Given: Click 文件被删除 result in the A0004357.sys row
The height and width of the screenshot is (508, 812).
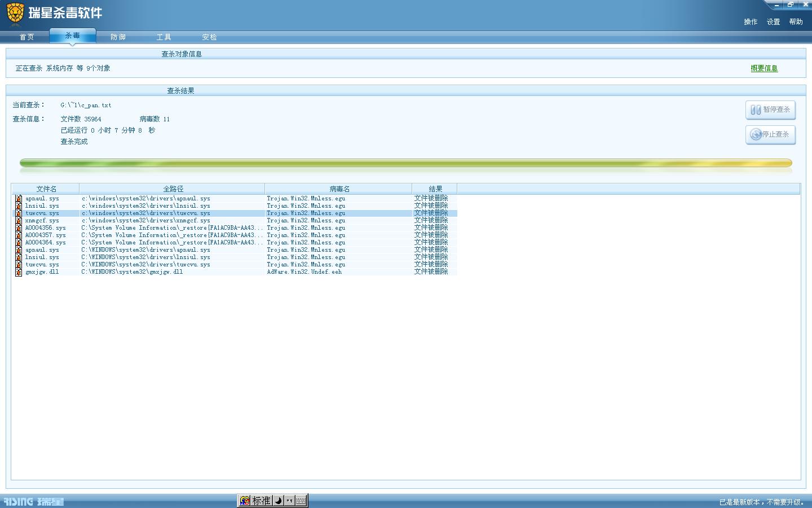Looking at the screenshot, I should tap(431, 235).
